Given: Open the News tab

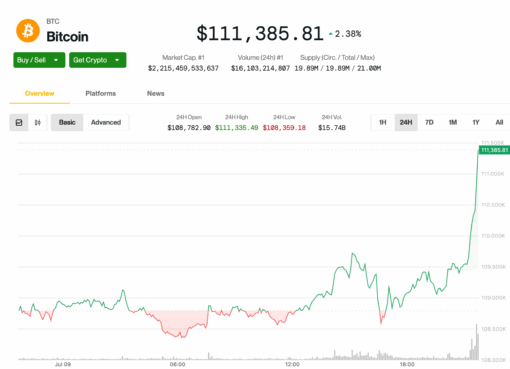Looking at the screenshot, I should coord(156,93).
